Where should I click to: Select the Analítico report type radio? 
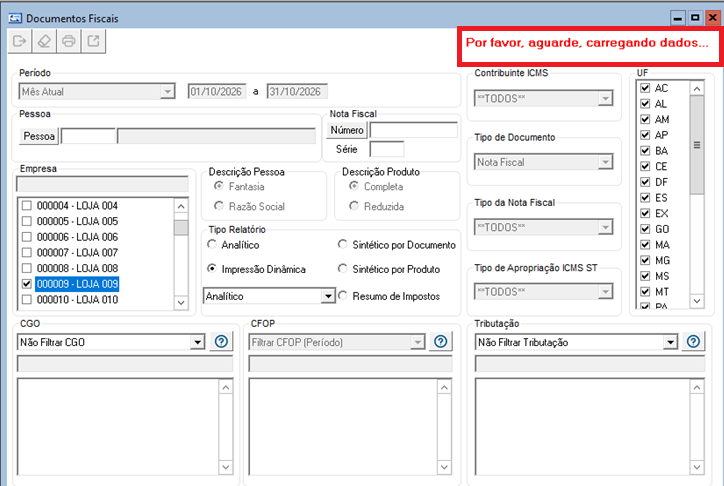pos(212,244)
